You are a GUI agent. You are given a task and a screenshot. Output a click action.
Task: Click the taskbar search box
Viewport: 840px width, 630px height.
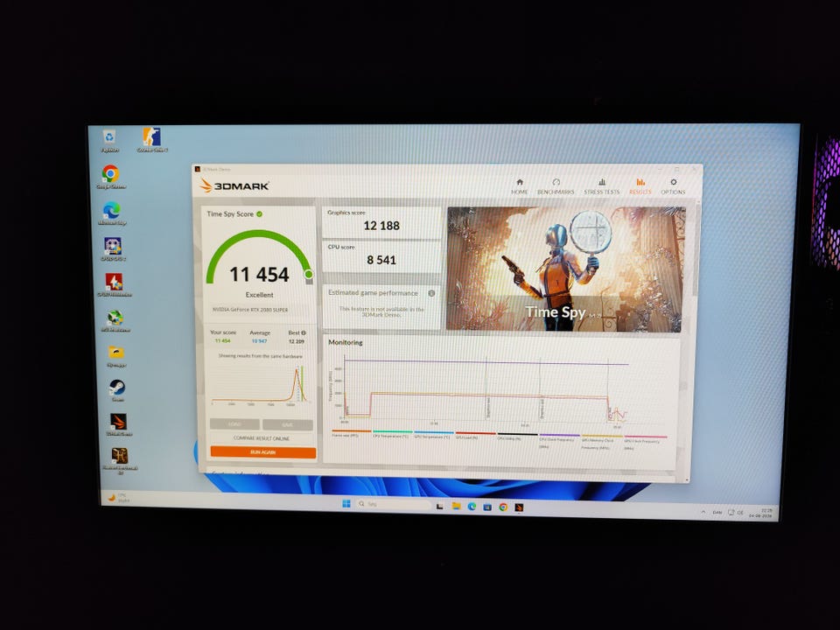coord(394,504)
